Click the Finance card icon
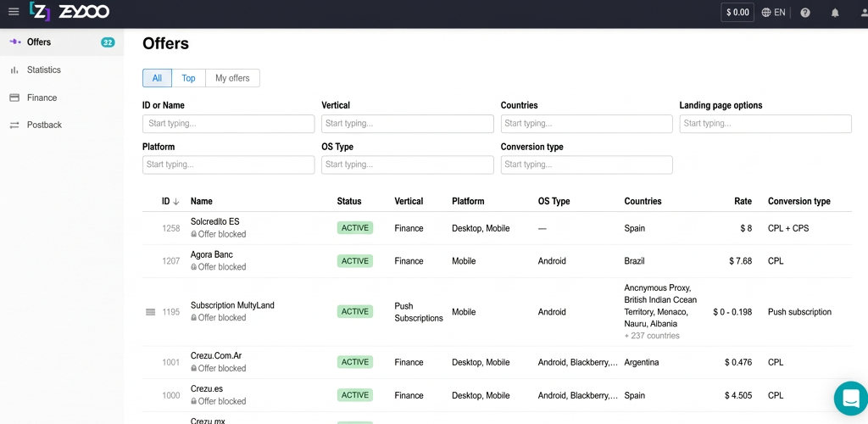 (x=15, y=98)
